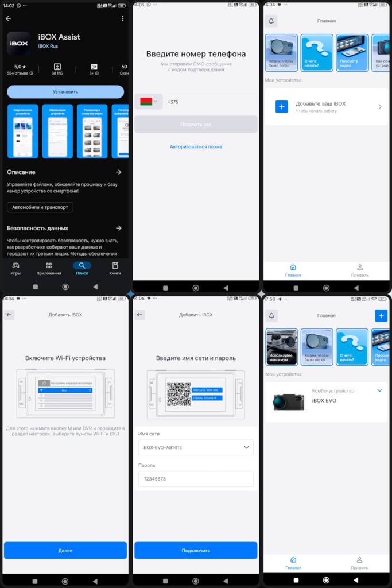Tap the 3+ age rating icon
Screen dimensions: 392x588
(x=94, y=67)
